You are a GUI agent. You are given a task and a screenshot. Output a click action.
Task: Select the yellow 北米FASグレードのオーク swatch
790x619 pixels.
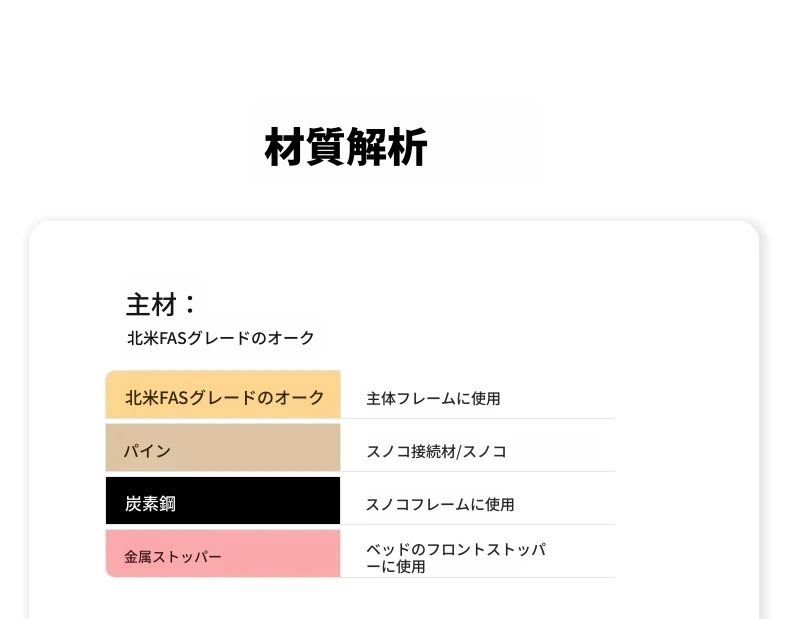tap(223, 394)
